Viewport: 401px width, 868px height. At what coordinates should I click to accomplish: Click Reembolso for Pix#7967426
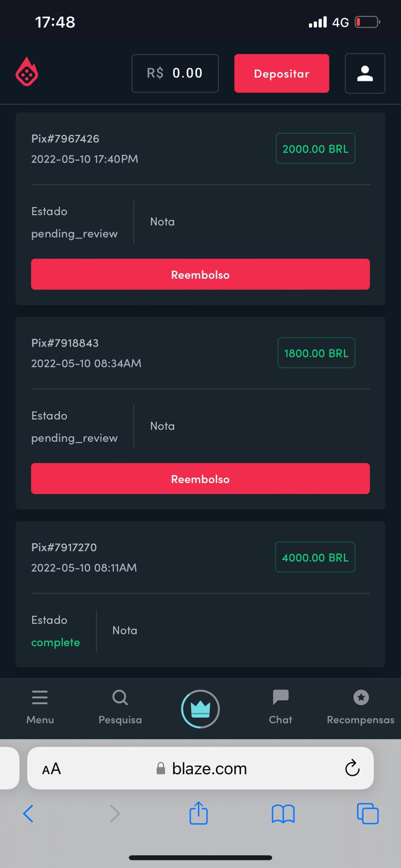(x=200, y=275)
